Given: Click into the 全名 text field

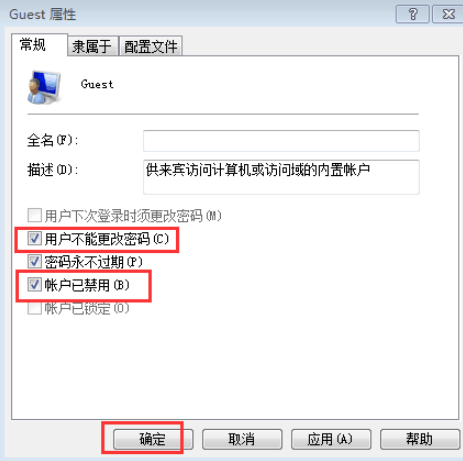Looking at the screenshot, I should tap(281, 141).
